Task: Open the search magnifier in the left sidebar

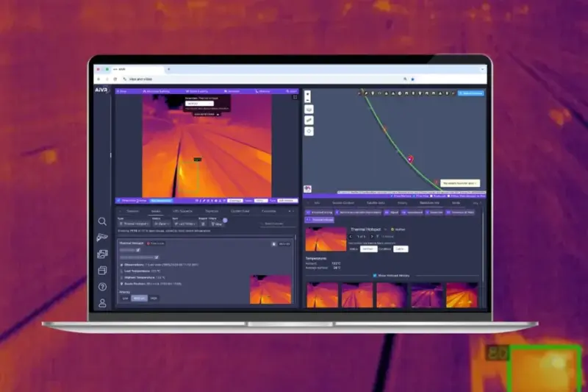Action: pos(102,221)
